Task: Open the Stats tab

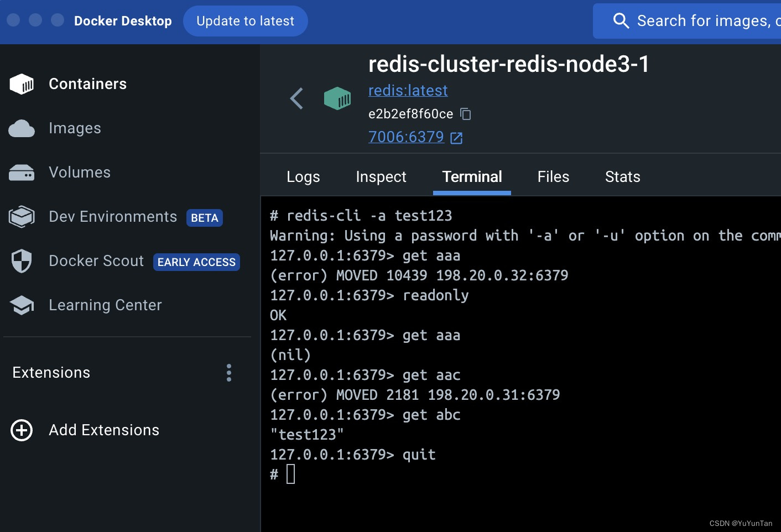Action: point(623,177)
